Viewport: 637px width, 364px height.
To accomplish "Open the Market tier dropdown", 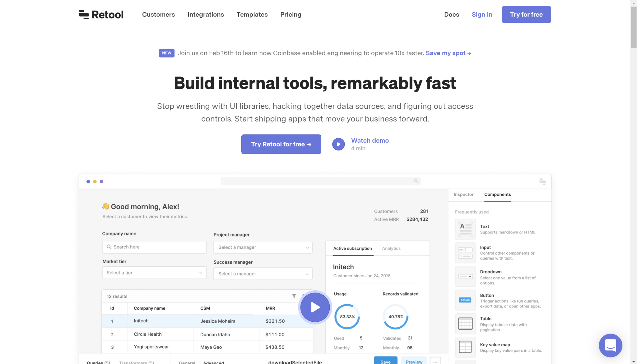I will tap(154, 273).
